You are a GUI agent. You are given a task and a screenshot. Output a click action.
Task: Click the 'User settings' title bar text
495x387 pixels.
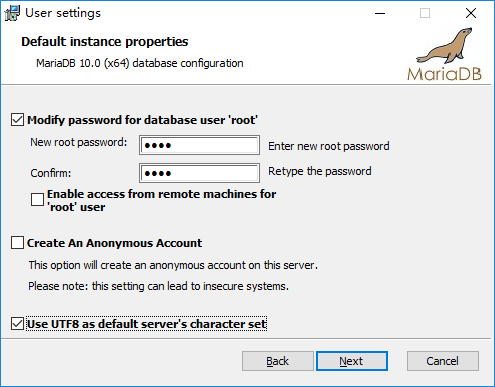(63, 13)
